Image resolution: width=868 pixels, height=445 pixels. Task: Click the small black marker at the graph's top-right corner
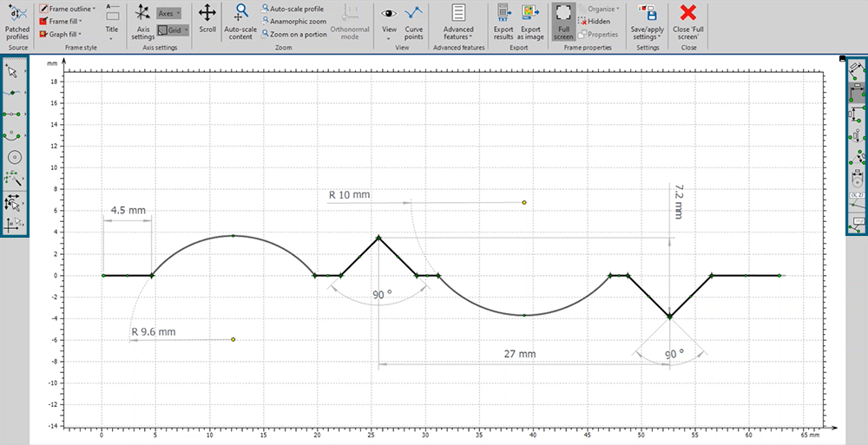point(843,59)
